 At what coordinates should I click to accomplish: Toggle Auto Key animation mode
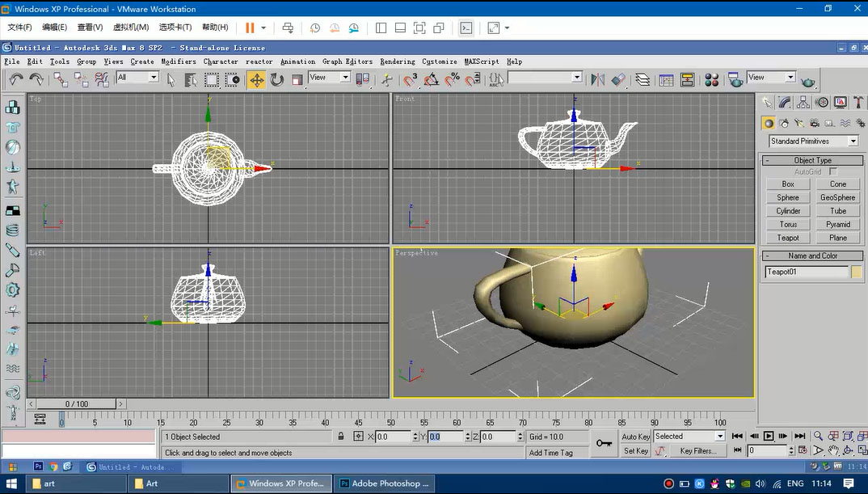coord(635,437)
